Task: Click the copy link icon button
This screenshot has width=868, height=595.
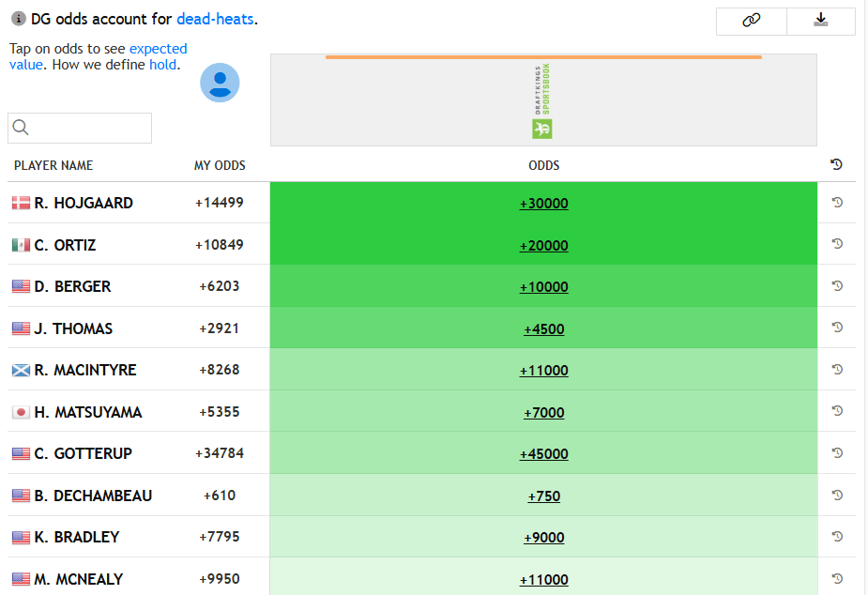Action: click(751, 21)
